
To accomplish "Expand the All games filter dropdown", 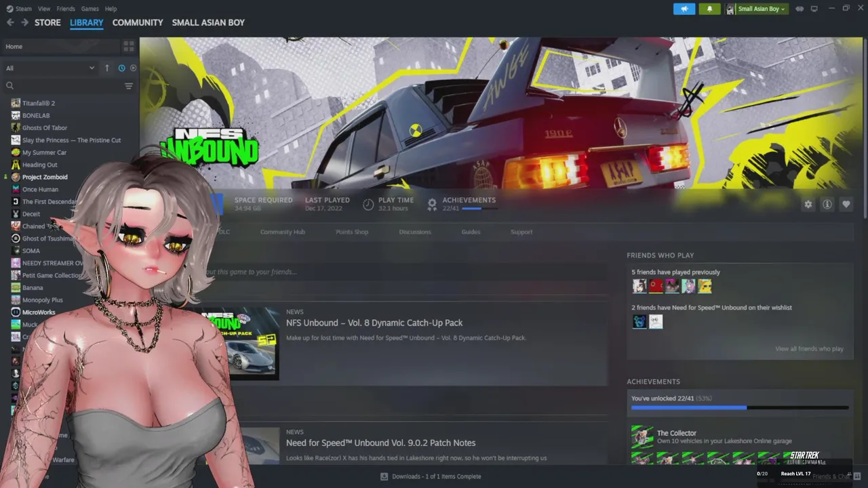I will click(x=50, y=68).
